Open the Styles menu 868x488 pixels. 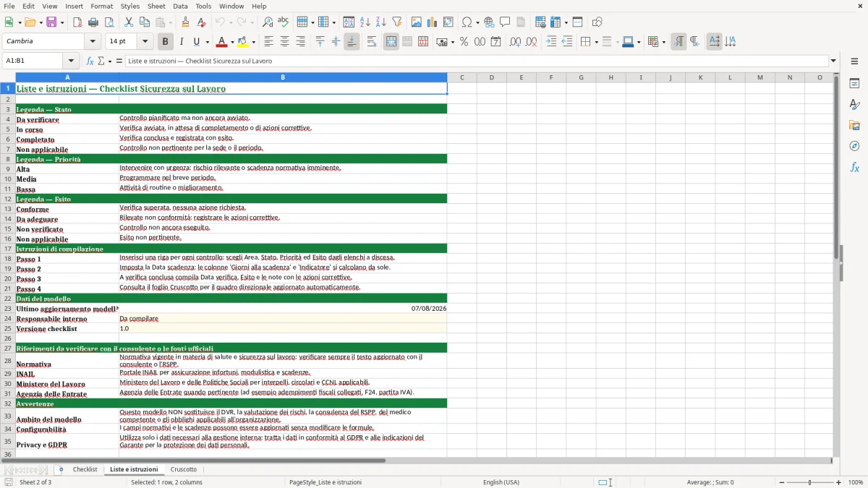[x=130, y=6]
